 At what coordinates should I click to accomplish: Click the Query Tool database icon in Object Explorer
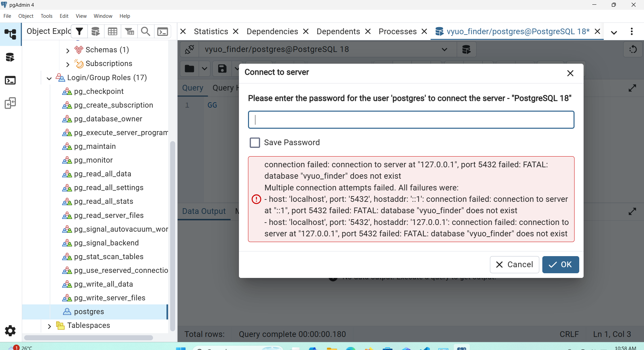click(96, 32)
